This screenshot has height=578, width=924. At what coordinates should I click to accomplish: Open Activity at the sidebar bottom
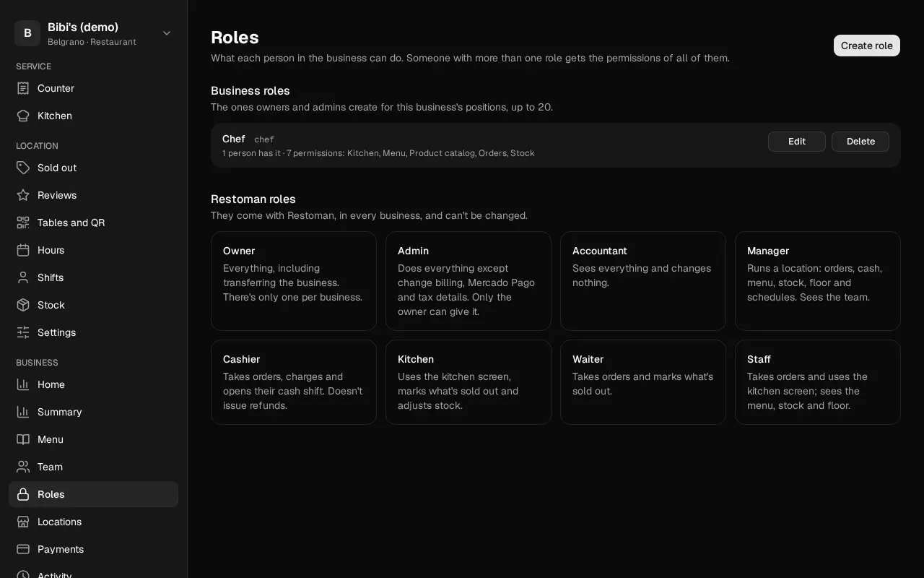(x=93, y=571)
